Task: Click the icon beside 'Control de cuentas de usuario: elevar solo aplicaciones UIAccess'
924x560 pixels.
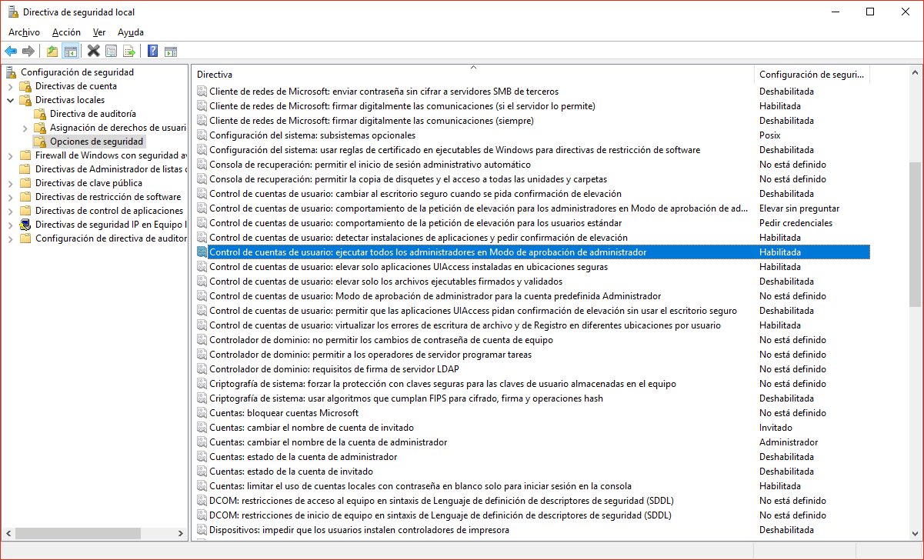Action: click(202, 267)
